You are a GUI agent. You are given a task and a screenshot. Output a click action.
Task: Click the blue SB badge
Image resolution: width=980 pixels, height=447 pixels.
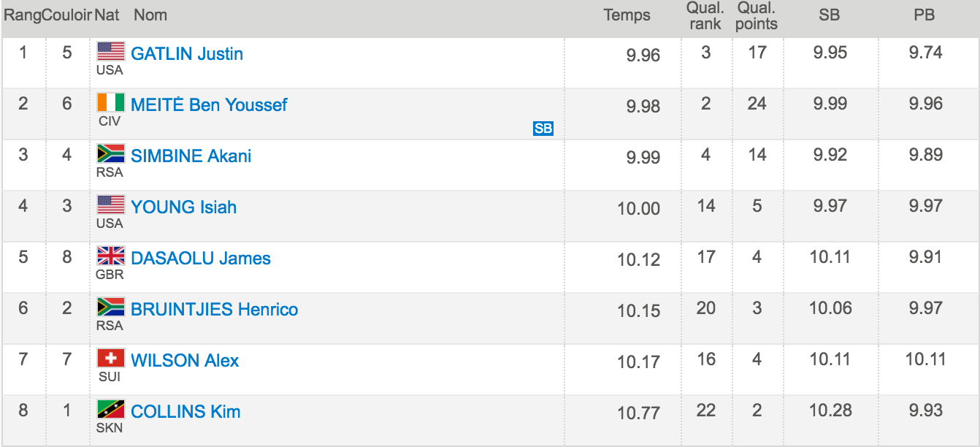[x=543, y=129]
